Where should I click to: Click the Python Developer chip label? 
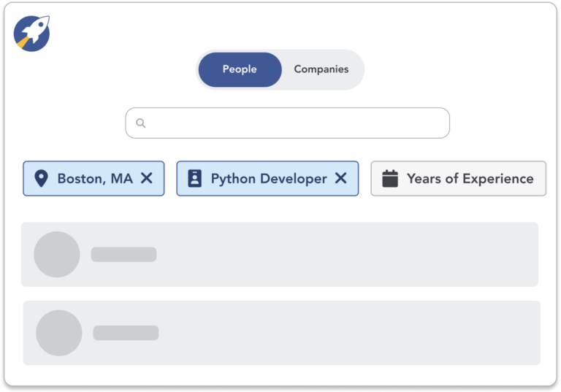269,178
